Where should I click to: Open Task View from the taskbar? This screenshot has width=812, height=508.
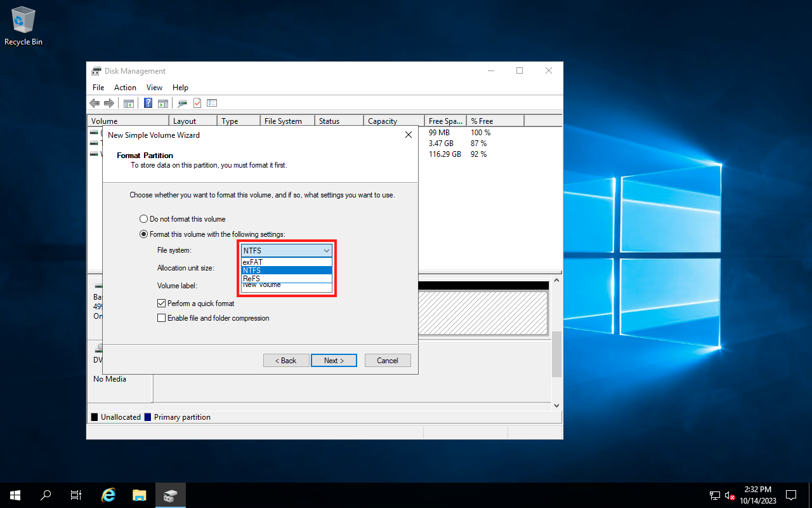point(76,495)
